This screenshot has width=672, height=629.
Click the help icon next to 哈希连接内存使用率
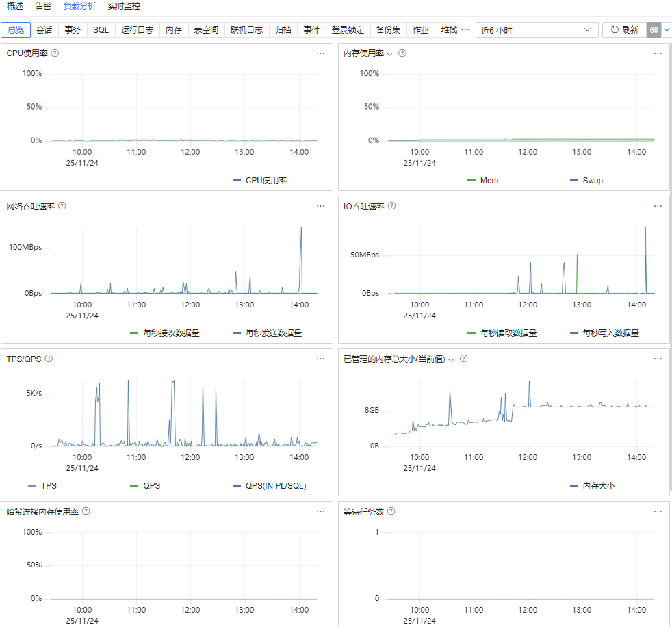tap(86, 511)
